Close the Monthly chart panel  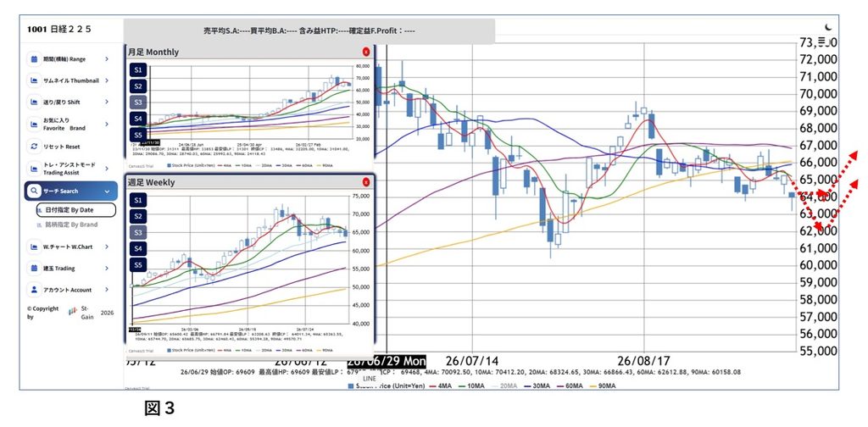click(366, 52)
